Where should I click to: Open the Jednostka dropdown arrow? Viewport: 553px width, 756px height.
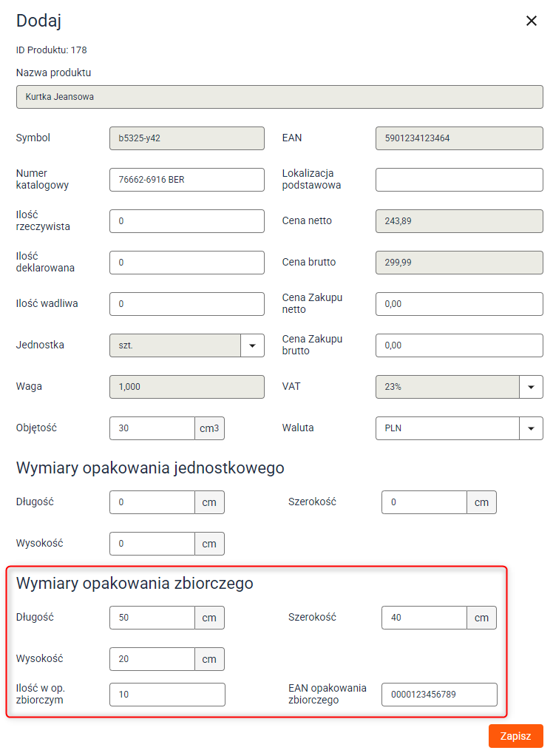(x=252, y=345)
